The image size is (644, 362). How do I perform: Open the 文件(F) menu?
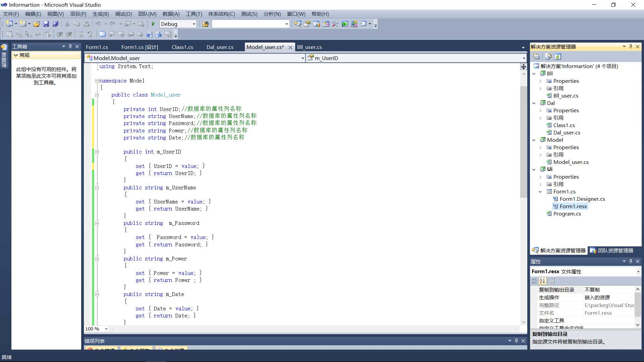tap(11, 14)
